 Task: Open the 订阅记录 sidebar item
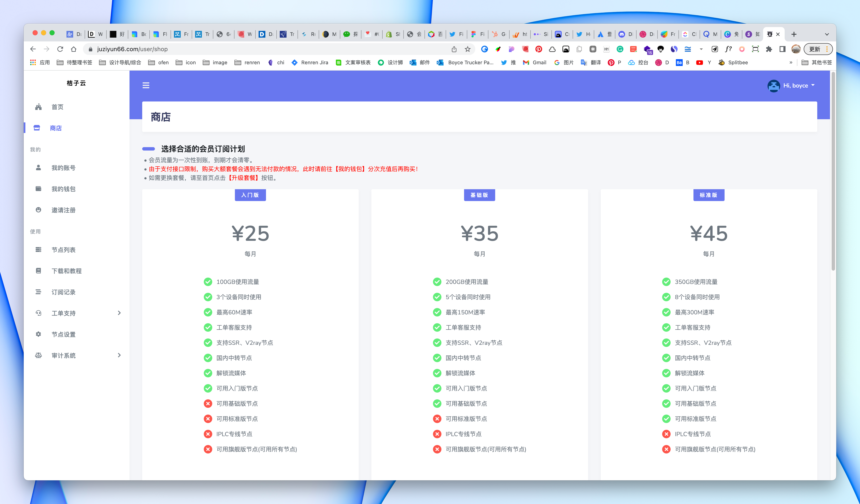click(63, 292)
